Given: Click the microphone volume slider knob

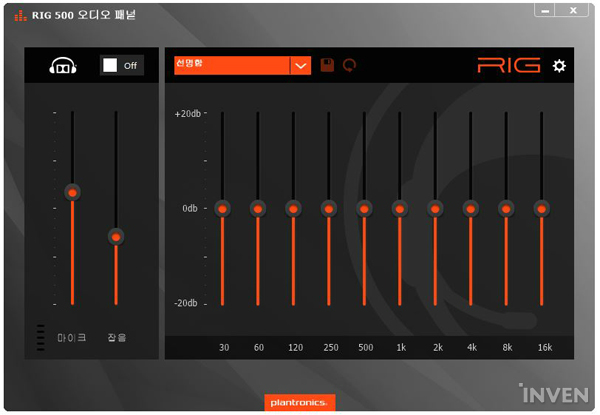Looking at the screenshot, I should coord(72,192).
